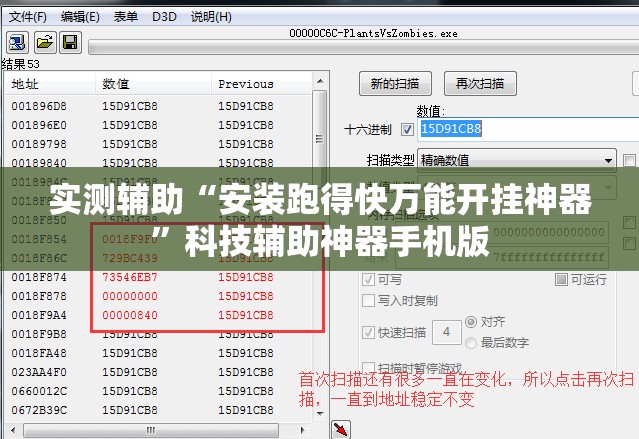Image resolution: width=639 pixels, height=439 pixels.
Task: Click the scan progress bar
Action: pyautogui.click(x=364, y=47)
